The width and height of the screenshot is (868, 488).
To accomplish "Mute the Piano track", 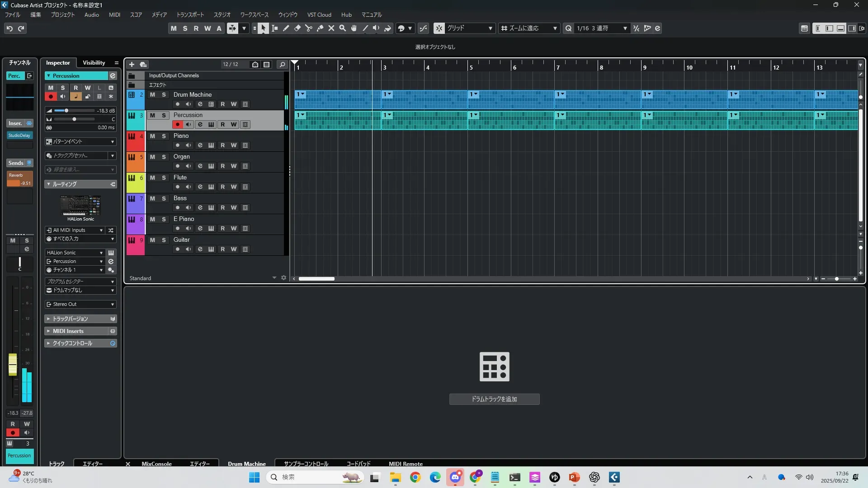I will (x=152, y=136).
